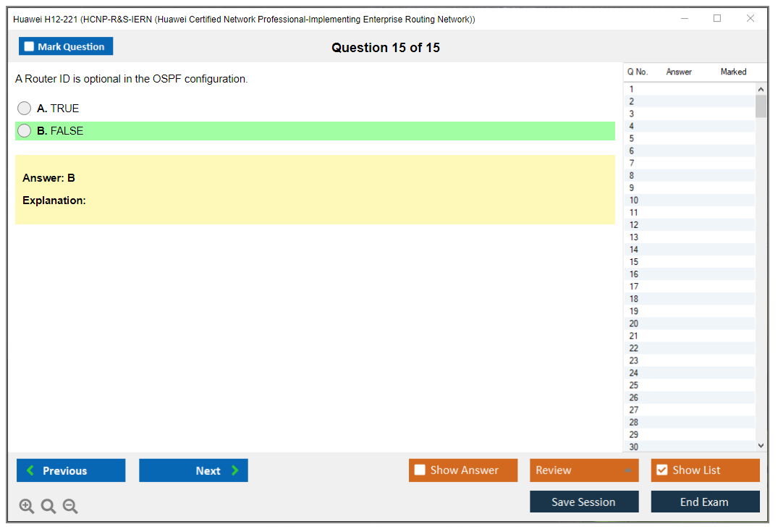778x532 pixels.
Task: Enable the Show Answer checkbox
Action: (x=420, y=470)
